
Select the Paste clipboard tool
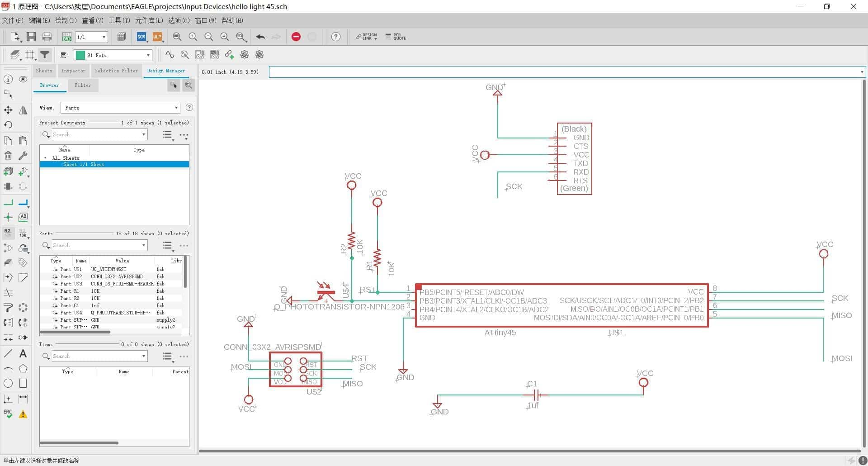(23, 141)
